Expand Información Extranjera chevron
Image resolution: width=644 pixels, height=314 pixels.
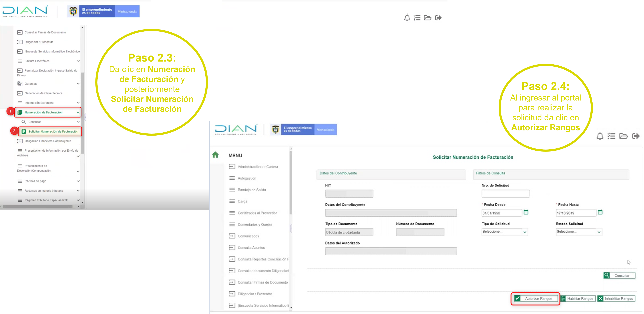[x=78, y=103]
